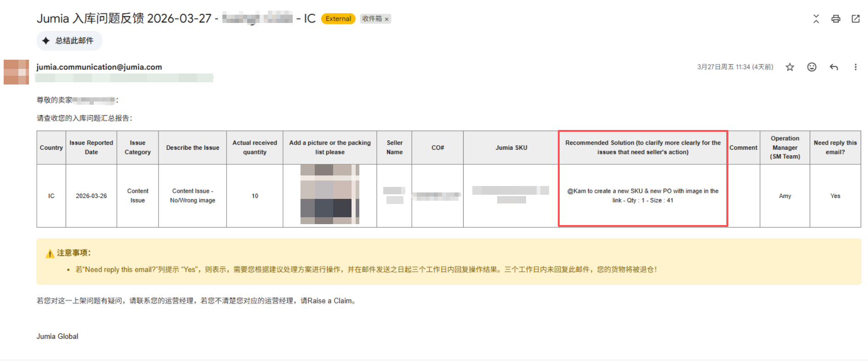Click the 总结此邮件 summarize button

(x=69, y=41)
